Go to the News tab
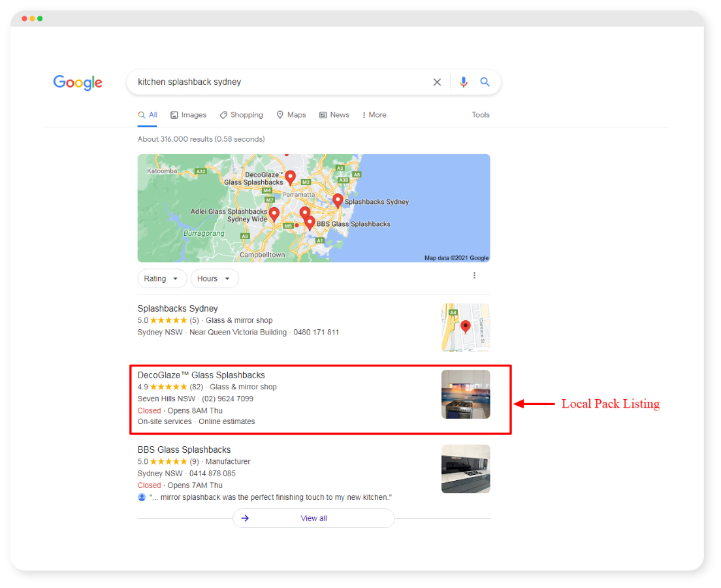The width and height of the screenshot is (721, 588). [x=334, y=115]
